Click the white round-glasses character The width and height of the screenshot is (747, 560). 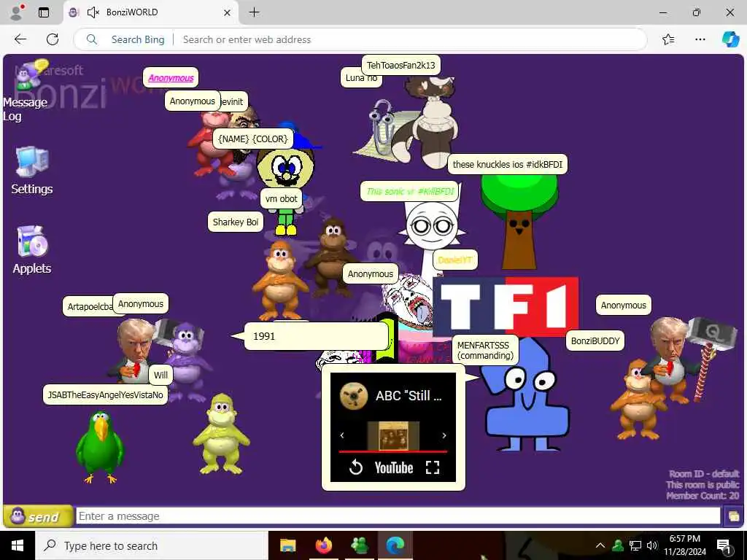click(432, 226)
